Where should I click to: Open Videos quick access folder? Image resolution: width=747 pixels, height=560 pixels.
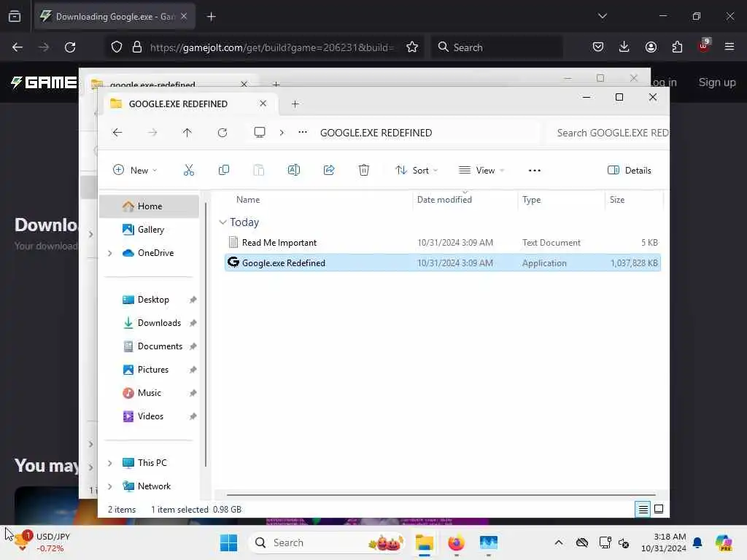point(150,416)
